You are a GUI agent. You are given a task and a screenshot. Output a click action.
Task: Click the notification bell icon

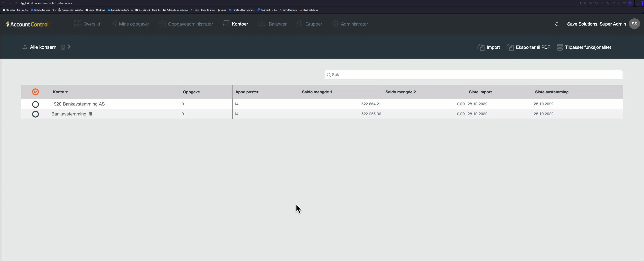[557, 24]
